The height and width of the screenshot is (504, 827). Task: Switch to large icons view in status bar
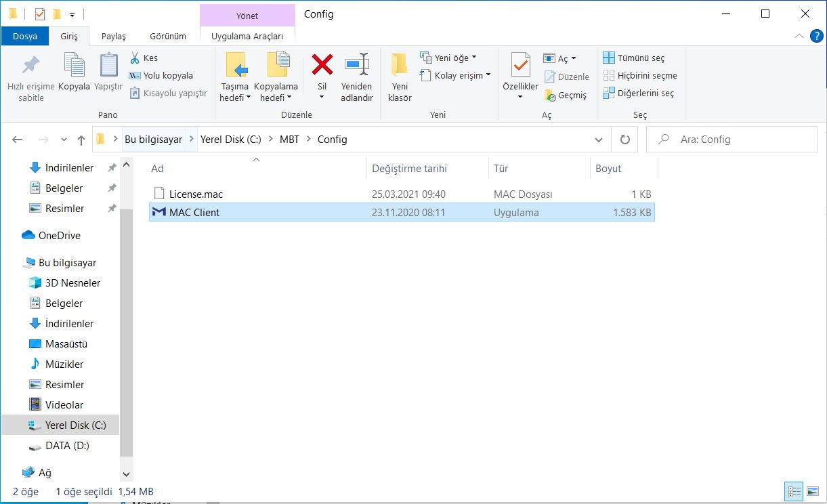(x=813, y=492)
